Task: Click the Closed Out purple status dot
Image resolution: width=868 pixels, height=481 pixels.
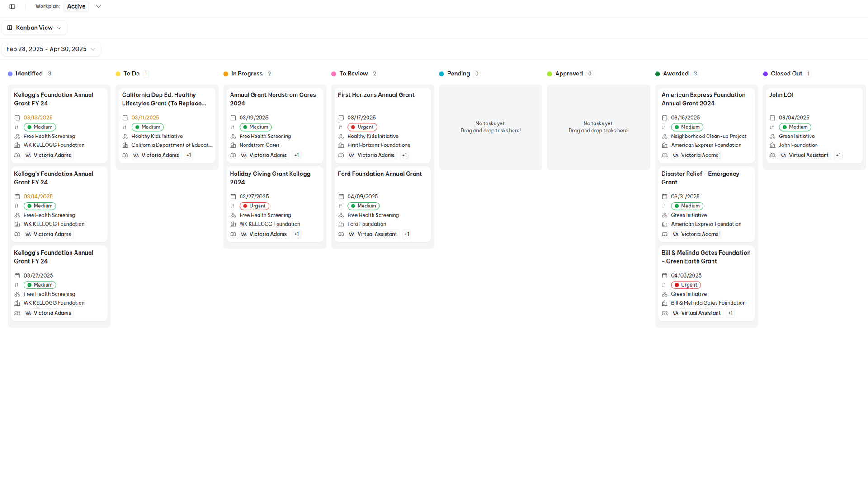Action: pos(765,74)
